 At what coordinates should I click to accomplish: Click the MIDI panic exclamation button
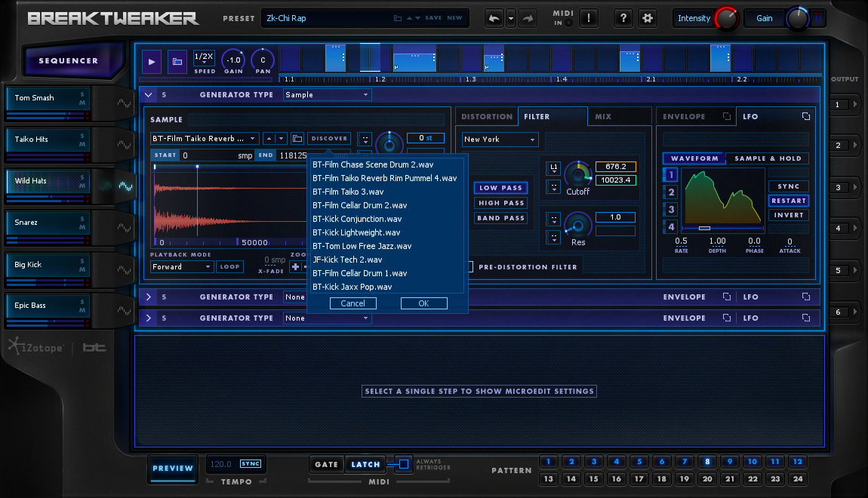point(589,18)
